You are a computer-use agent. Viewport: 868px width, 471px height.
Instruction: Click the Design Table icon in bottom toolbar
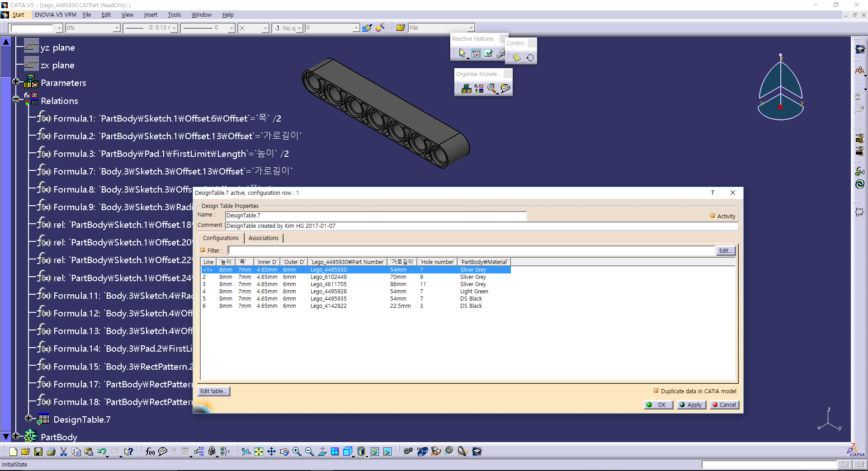click(x=185, y=452)
